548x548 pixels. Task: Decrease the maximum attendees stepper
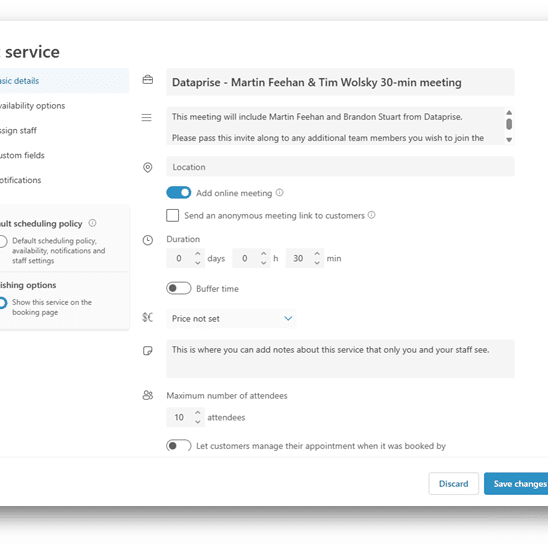pyautogui.click(x=197, y=422)
